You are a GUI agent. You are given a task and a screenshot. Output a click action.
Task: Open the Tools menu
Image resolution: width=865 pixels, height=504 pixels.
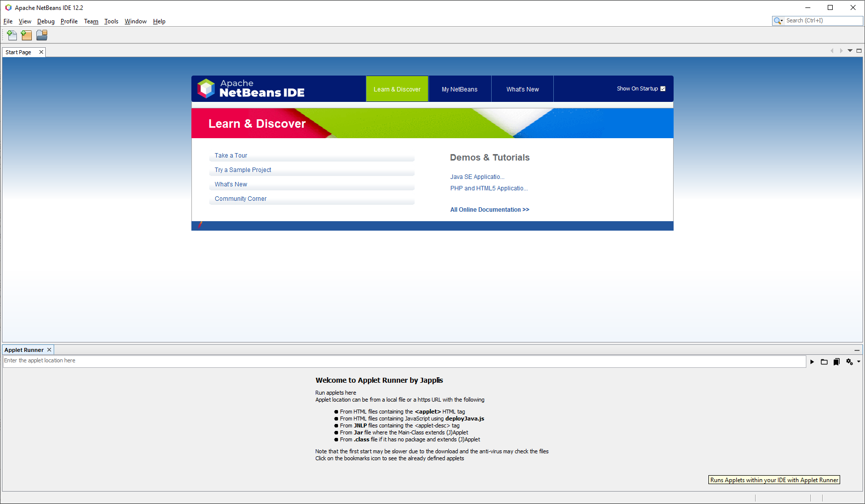[x=111, y=21]
